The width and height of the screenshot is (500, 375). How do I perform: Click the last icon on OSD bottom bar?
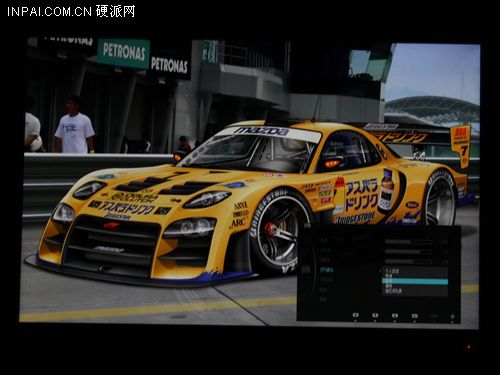tap(452, 316)
